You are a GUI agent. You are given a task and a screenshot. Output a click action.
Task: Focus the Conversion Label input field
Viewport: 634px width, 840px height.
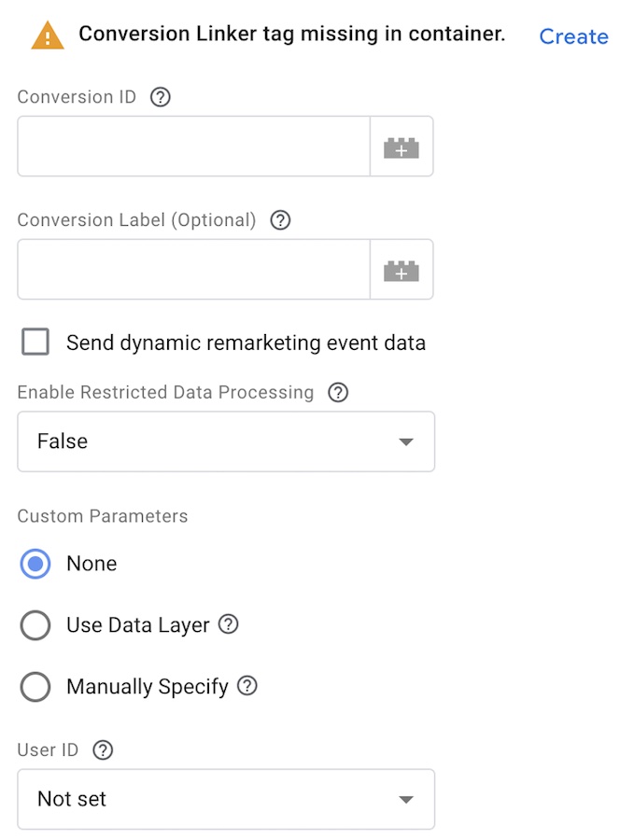click(193, 271)
